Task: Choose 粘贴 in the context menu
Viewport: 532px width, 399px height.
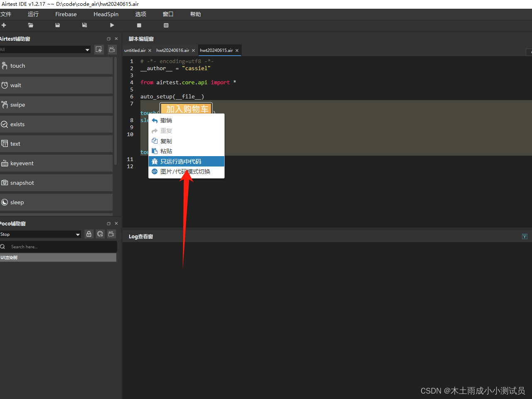Action: (x=186, y=151)
